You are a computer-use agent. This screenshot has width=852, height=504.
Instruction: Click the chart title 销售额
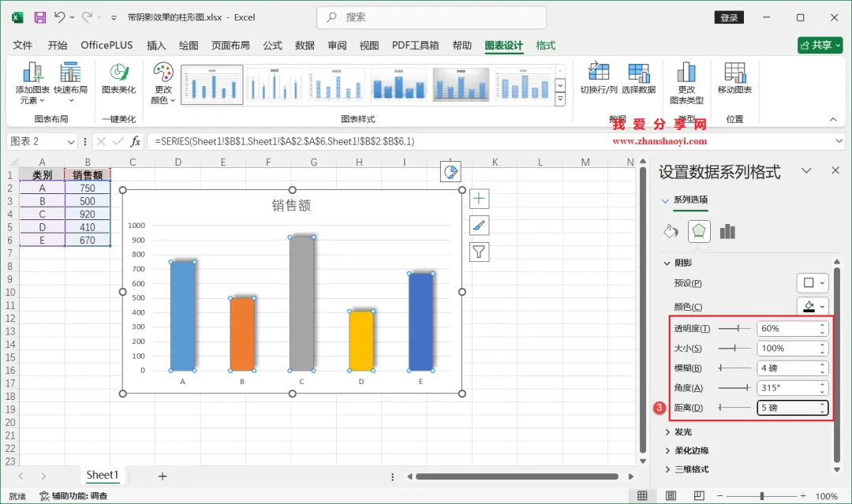tap(291, 205)
